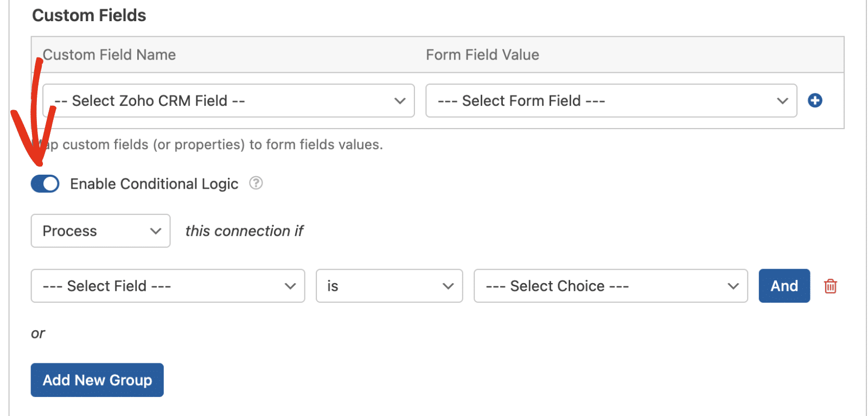Click the And button to add rule

pyautogui.click(x=784, y=286)
